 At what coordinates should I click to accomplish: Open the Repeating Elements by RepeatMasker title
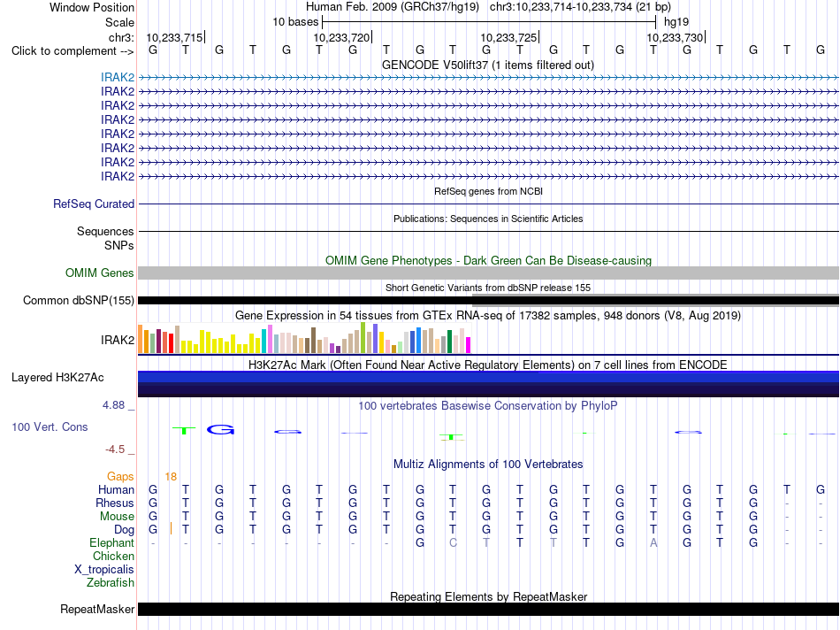[488, 596]
